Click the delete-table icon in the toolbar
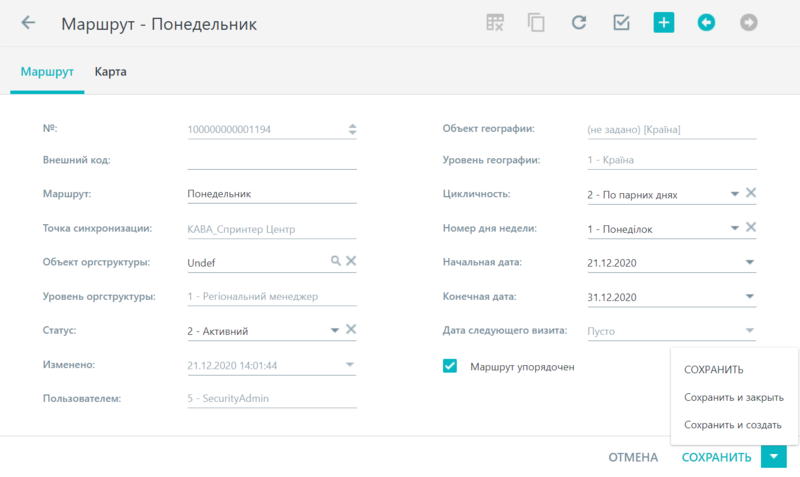Image resolution: width=800 pixels, height=477 pixels. 495,22
